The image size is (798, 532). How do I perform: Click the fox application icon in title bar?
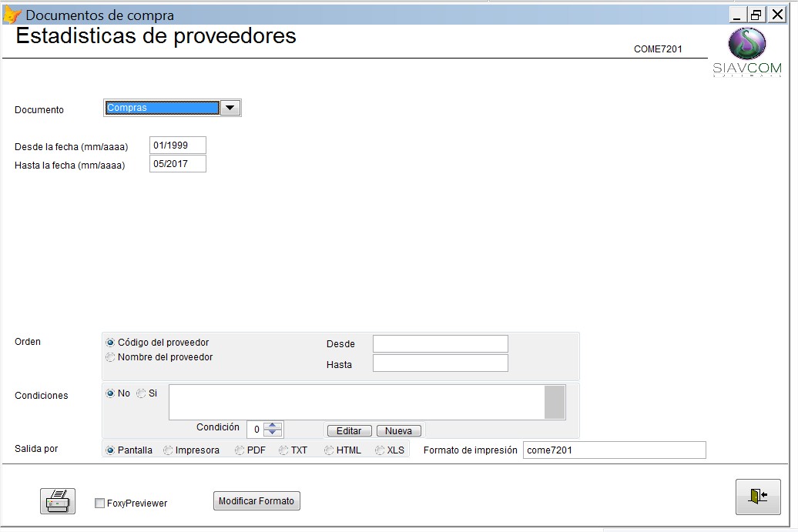click(x=12, y=15)
